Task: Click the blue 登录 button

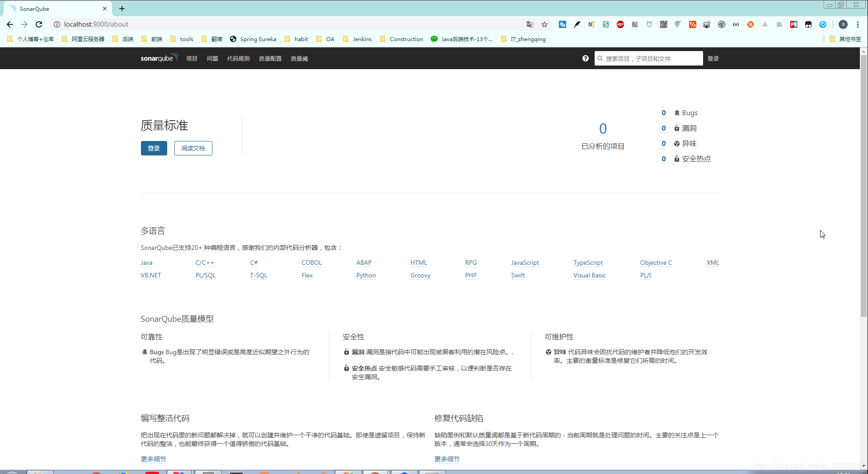Action: click(x=154, y=148)
